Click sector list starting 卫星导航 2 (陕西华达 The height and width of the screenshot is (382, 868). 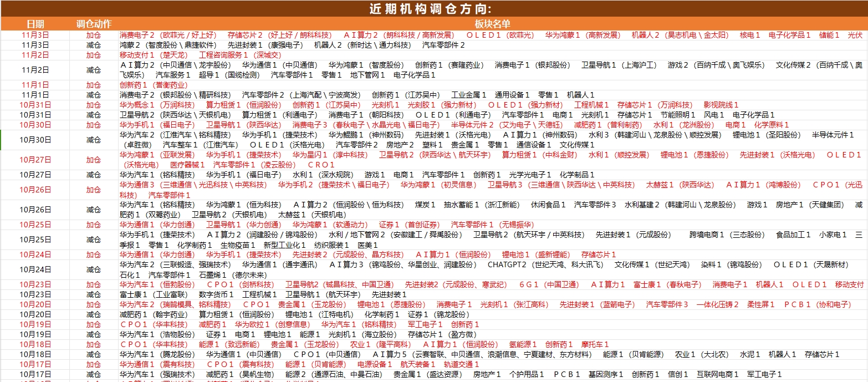[447, 115]
